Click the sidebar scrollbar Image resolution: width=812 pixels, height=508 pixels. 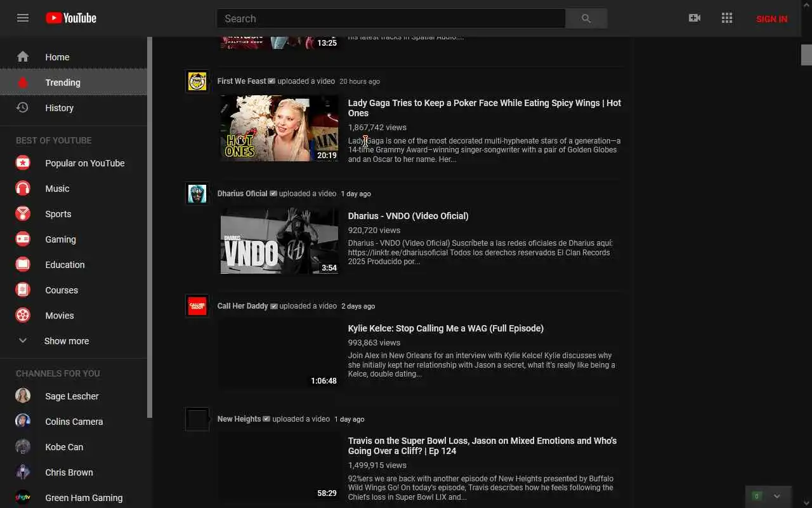coord(150,227)
